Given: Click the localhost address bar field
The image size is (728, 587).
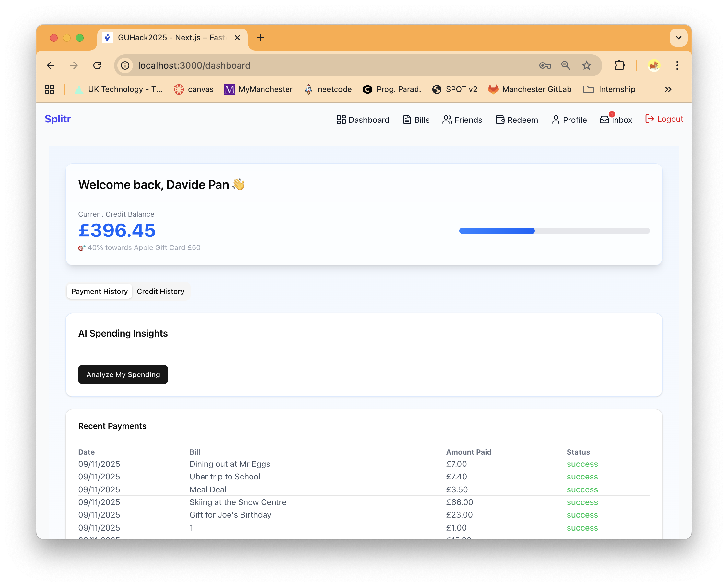Looking at the screenshot, I should 304,65.
